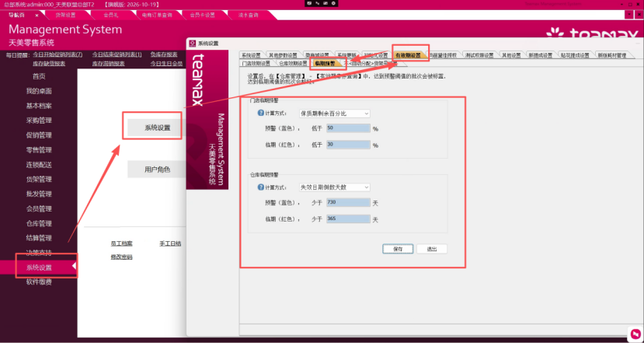Open 我的桌面 in the sidebar
This screenshot has width=644, height=343.
click(x=39, y=91)
